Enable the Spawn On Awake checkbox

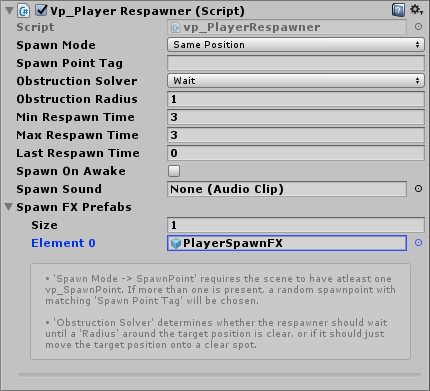pos(174,171)
